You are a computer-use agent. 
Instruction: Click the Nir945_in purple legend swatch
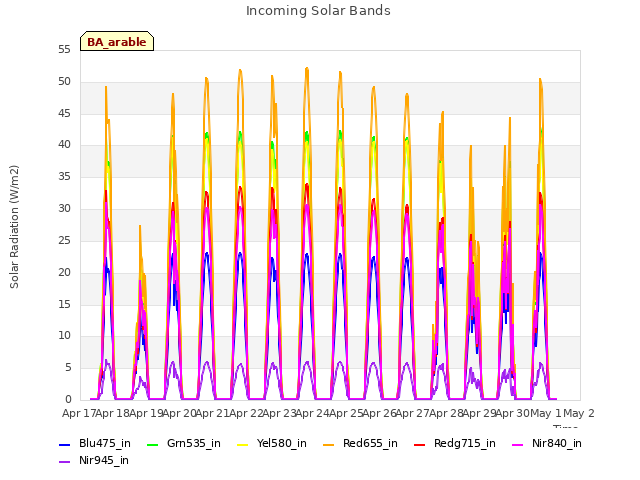[64, 462]
